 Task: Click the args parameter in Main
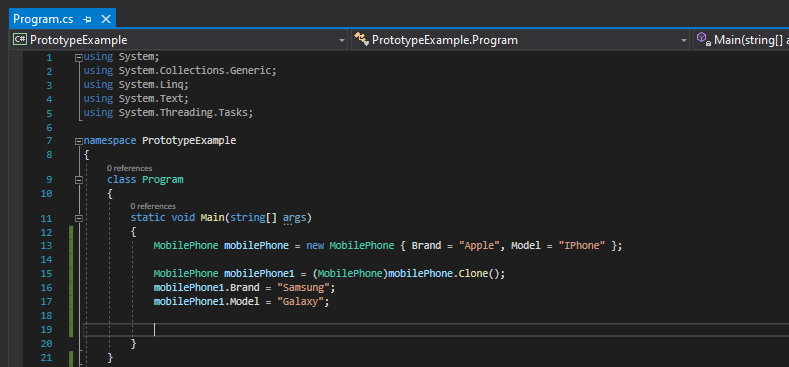[294, 218]
